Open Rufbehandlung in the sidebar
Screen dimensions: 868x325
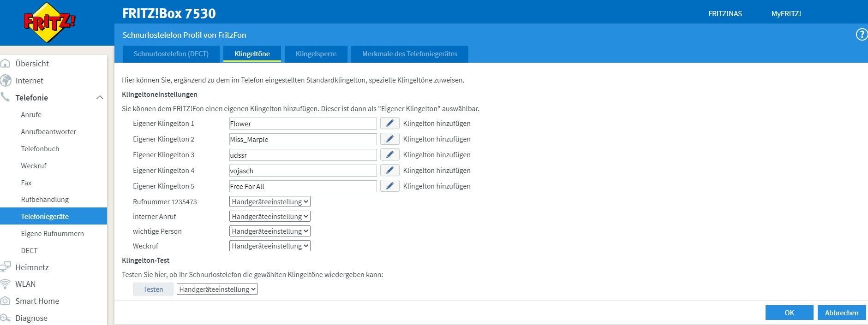point(45,200)
